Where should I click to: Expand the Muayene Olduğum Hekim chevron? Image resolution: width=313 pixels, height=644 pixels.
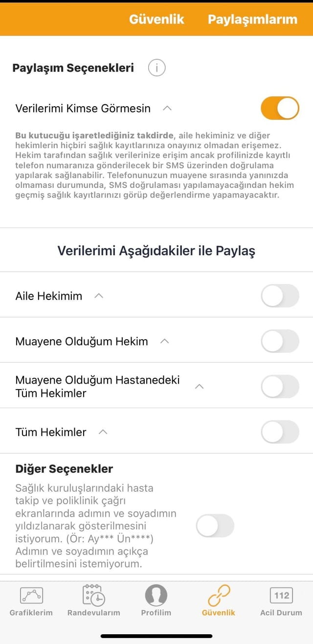click(x=165, y=341)
